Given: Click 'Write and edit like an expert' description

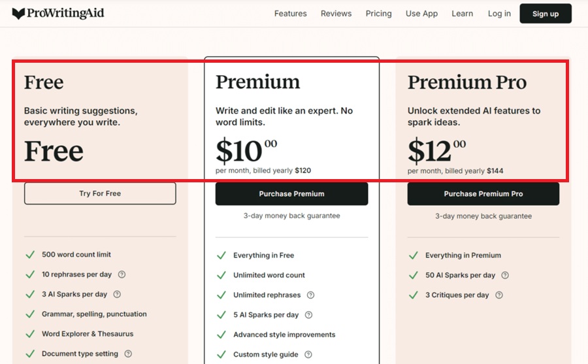Looking at the screenshot, I should (x=284, y=116).
